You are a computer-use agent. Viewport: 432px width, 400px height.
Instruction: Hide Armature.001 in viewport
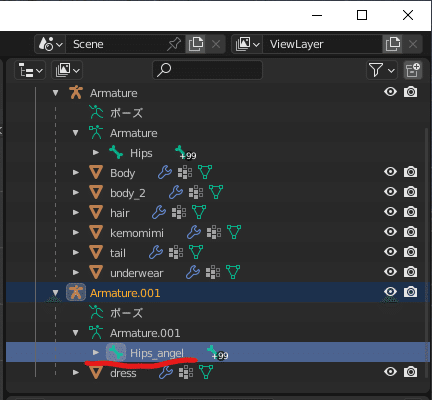(390, 292)
